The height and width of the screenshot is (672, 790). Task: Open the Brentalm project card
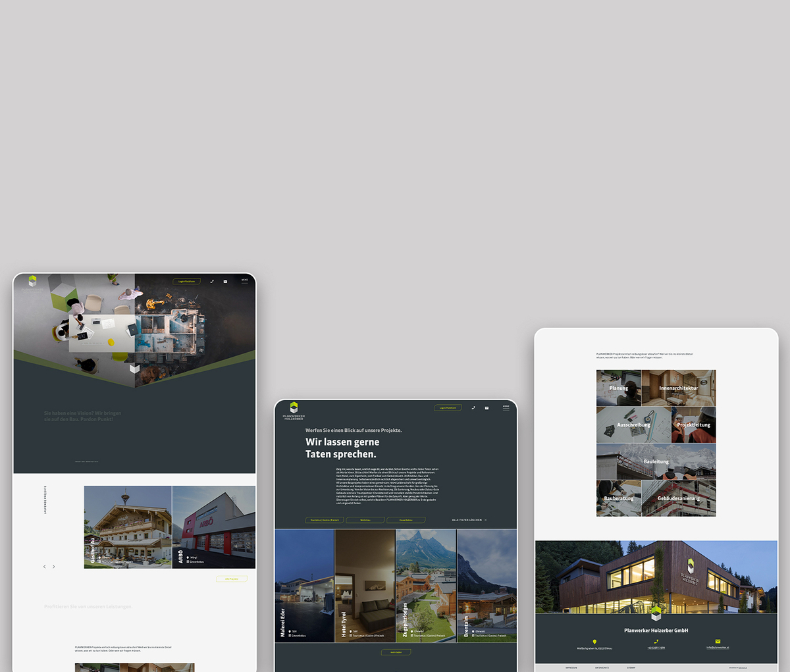pyautogui.click(x=487, y=586)
